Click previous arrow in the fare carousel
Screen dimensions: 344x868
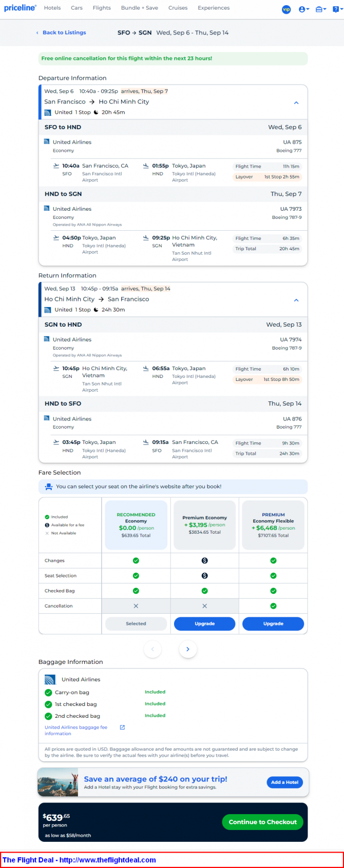click(x=152, y=649)
